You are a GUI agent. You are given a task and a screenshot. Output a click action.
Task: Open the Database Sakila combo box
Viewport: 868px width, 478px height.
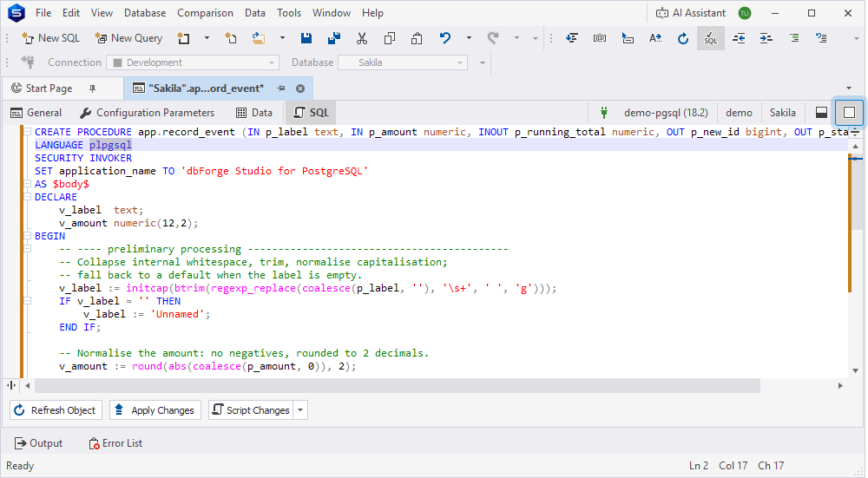(x=403, y=62)
